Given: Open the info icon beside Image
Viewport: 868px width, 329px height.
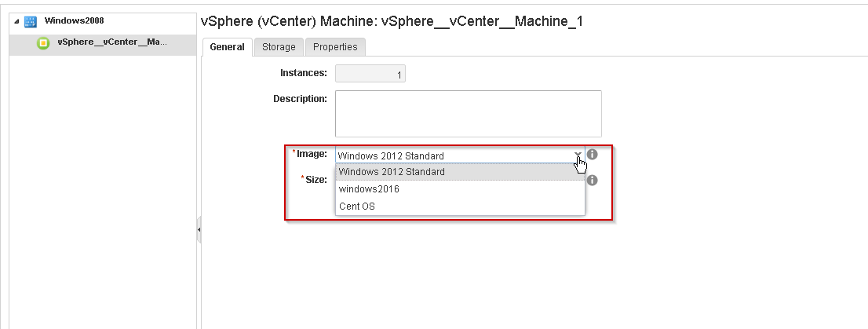Looking at the screenshot, I should [593, 155].
